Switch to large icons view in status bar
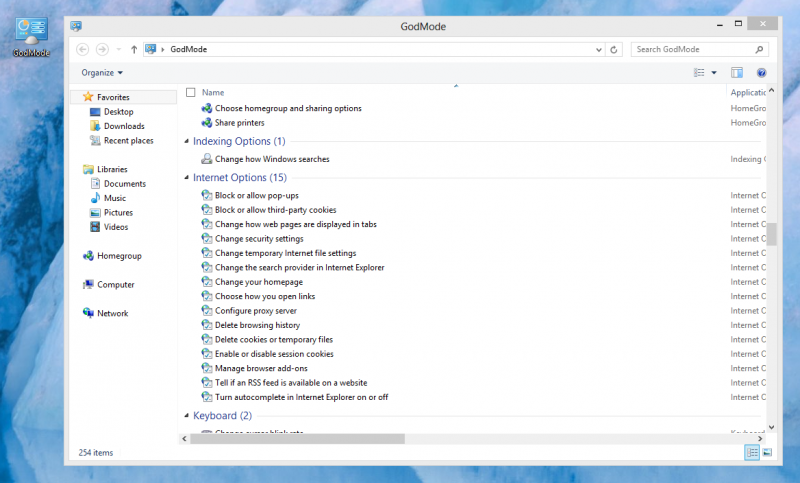 [x=767, y=452]
